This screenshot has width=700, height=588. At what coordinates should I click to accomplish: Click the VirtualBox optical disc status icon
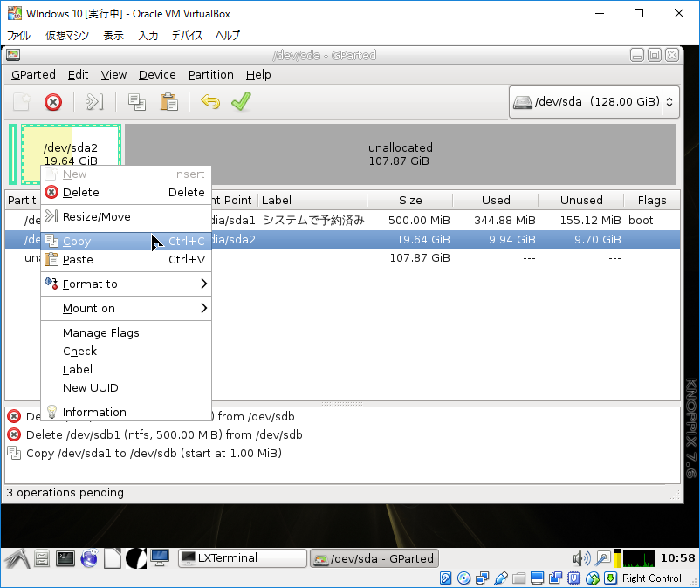click(463, 578)
